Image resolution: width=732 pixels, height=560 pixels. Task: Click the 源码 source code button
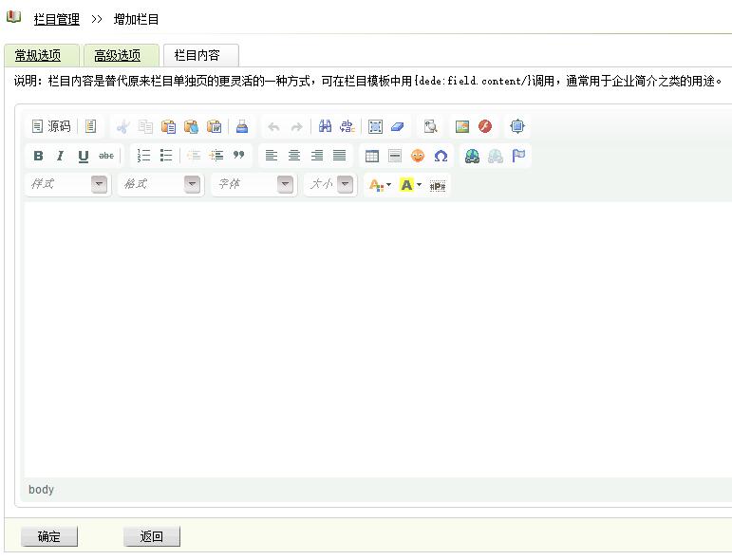tap(51, 126)
